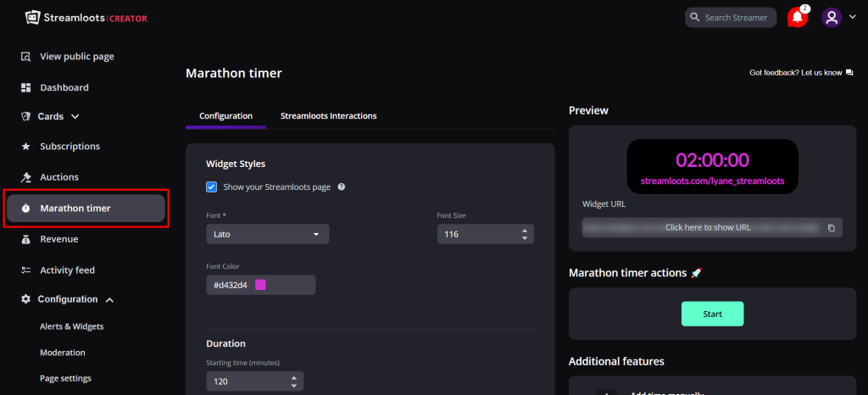
Task: Open the Activity feed page
Action: click(x=68, y=270)
